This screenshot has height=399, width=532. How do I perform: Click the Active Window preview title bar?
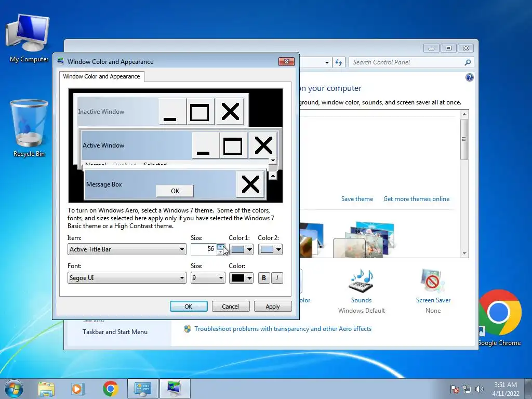137,145
